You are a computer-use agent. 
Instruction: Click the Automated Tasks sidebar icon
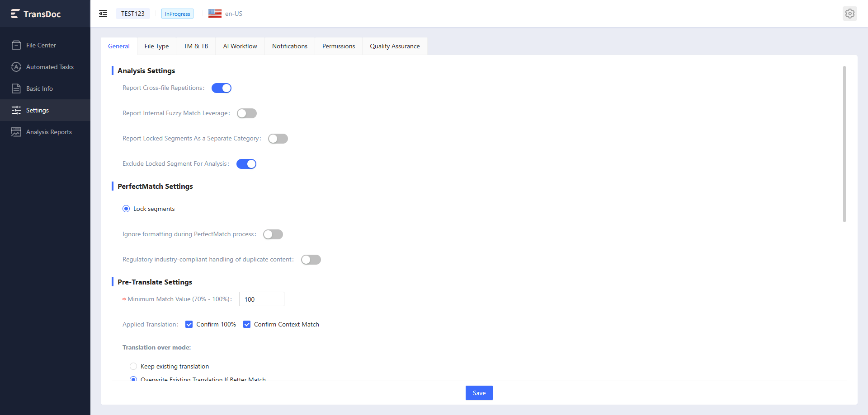tap(16, 67)
